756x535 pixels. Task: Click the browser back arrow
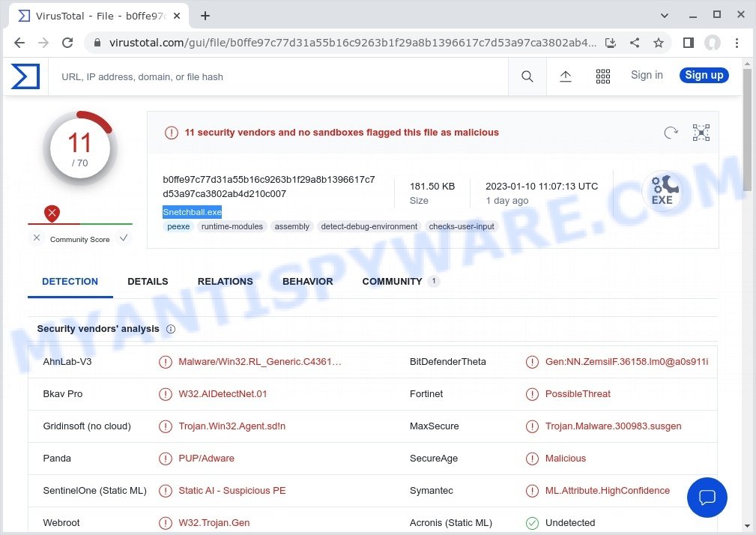pos(19,43)
